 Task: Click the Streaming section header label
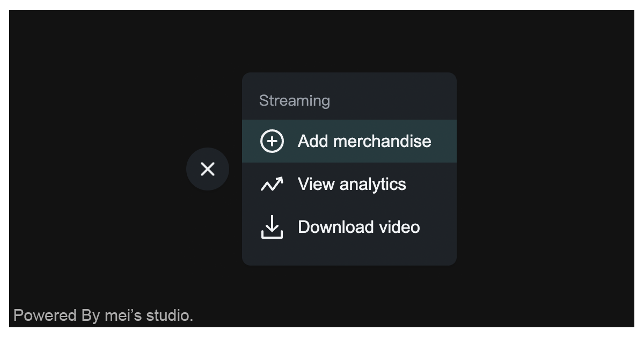(x=294, y=101)
